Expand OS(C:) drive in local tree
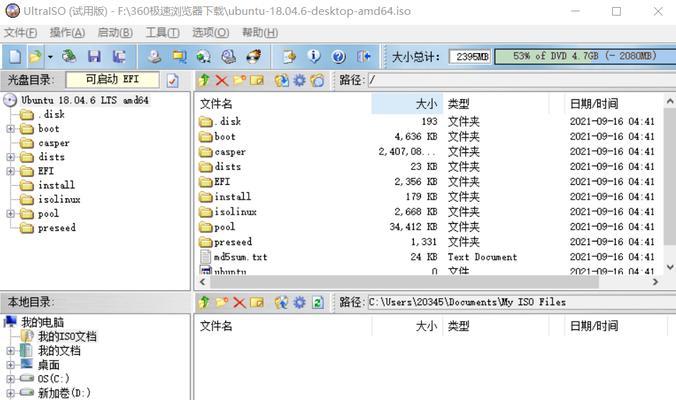Image resolution: width=676 pixels, height=400 pixels. point(11,379)
